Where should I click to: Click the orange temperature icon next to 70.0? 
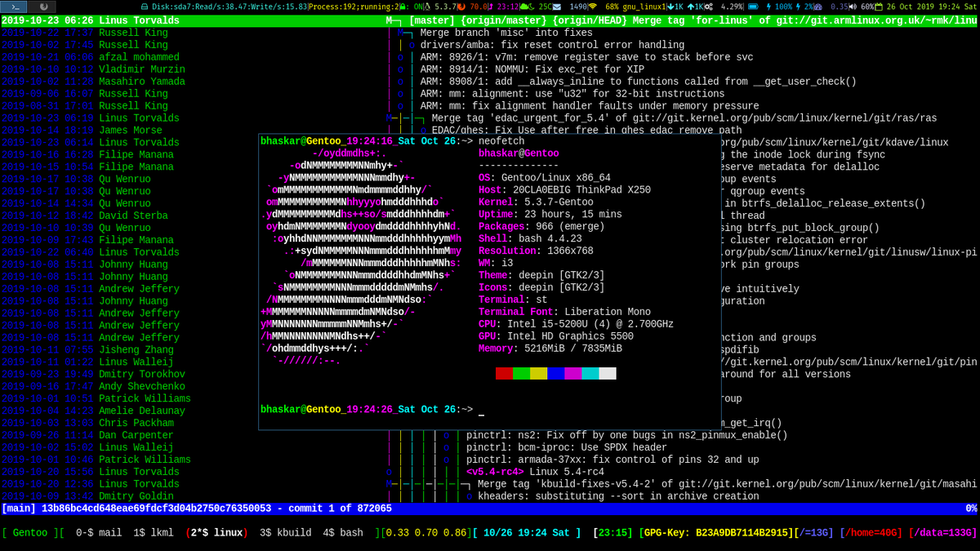click(x=461, y=7)
